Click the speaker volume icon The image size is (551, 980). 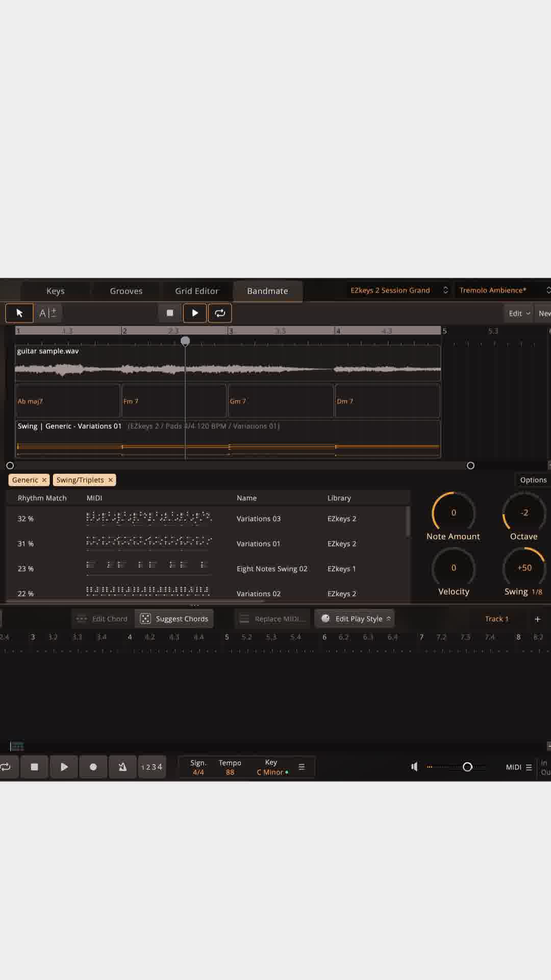[414, 767]
